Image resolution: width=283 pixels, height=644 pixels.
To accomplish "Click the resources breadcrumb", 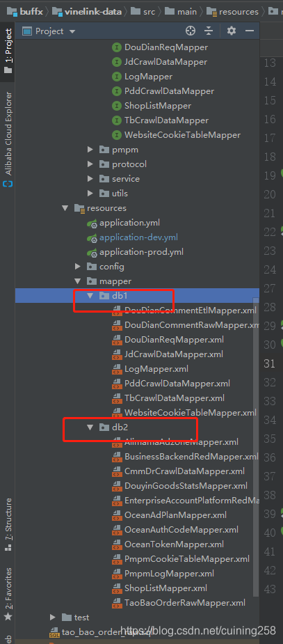I will [x=232, y=12].
